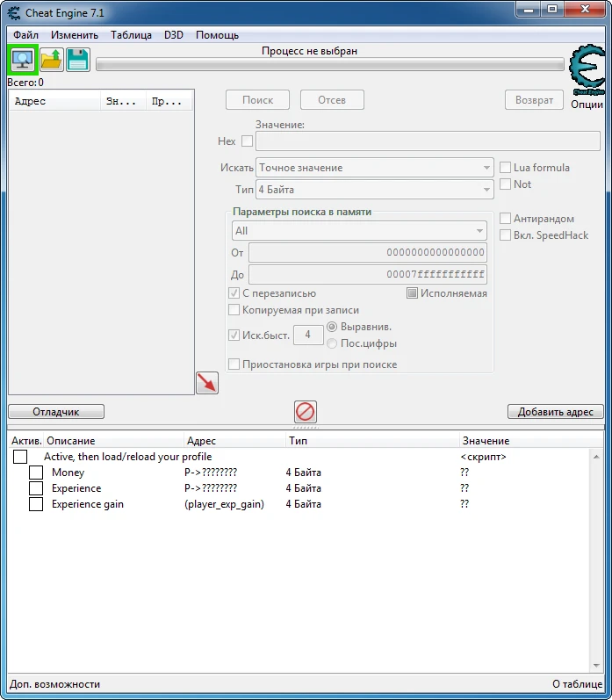Screen dimensions: 612x700
Task: Enable the Not checkbox
Action: (x=505, y=184)
